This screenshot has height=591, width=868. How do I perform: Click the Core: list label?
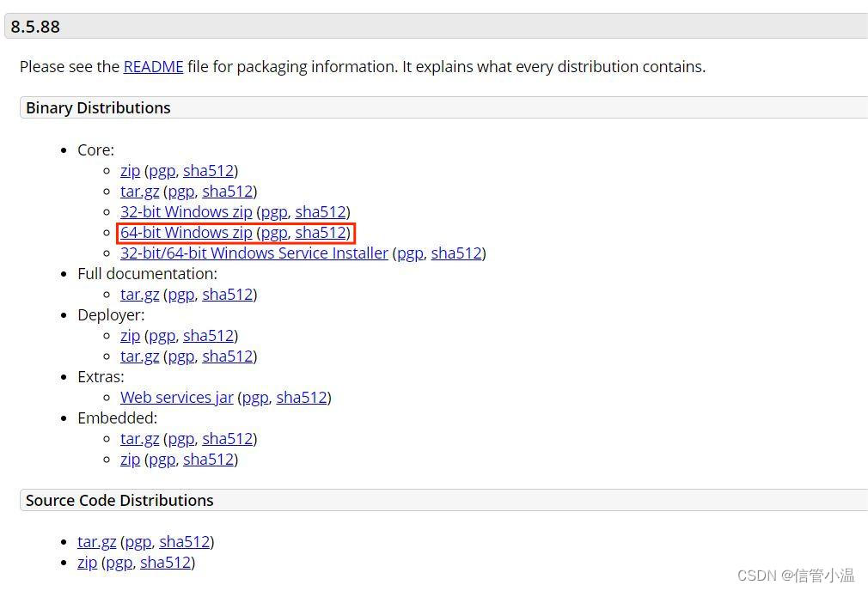pos(95,150)
